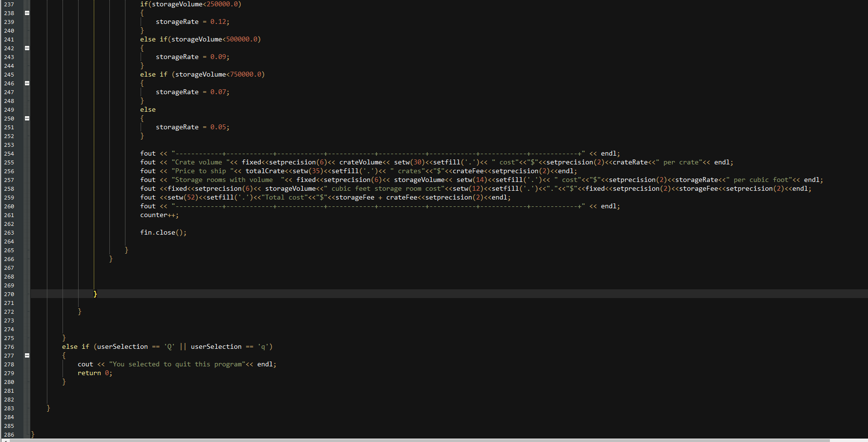
Task: Collapse the quit-program block at line 277
Action: pyautogui.click(x=27, y=356)
